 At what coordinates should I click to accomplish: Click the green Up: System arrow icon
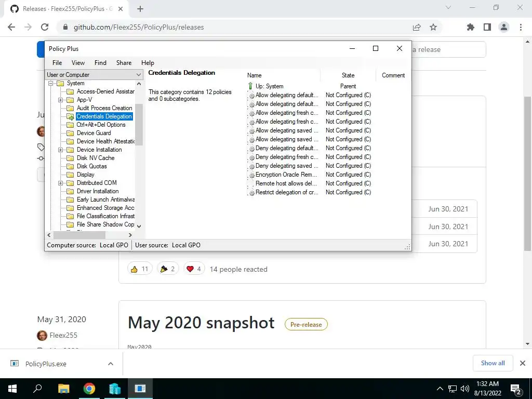[x=250, y=86]
